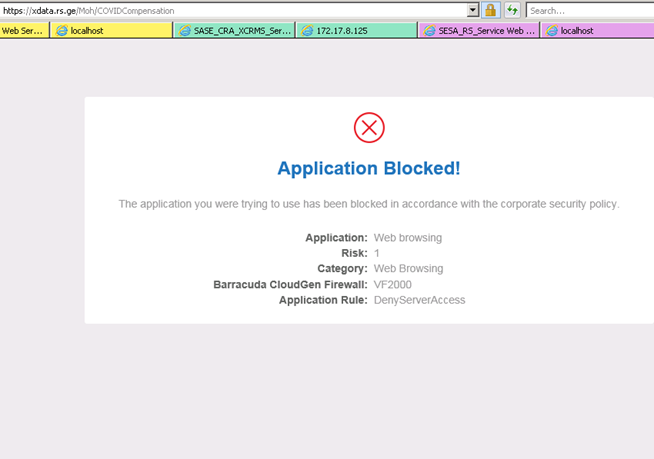Click the VF2000 firewall value
The height and width of the screenshot is (459, 654).
[393, 285]
